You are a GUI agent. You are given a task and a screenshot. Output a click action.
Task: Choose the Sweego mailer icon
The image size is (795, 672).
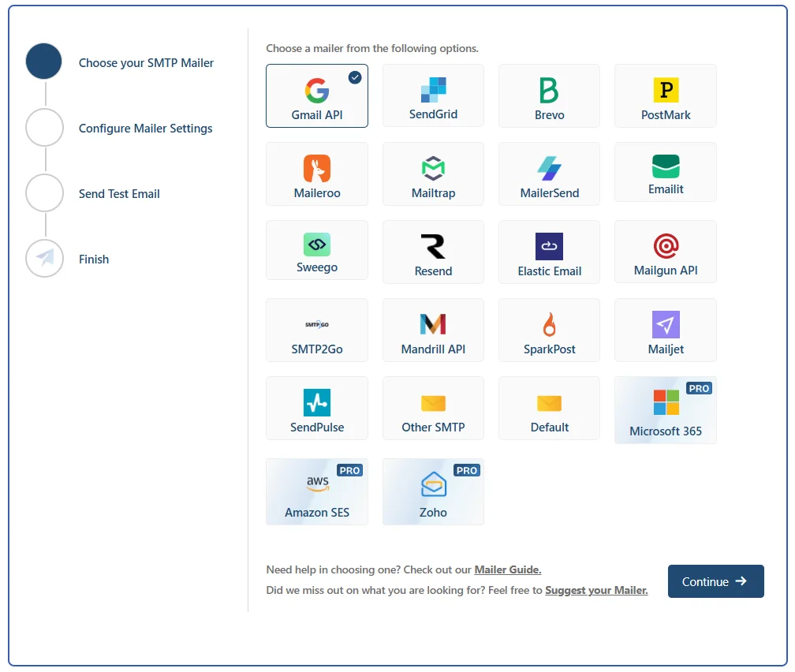pyautogui.click(x=316, y=251)
